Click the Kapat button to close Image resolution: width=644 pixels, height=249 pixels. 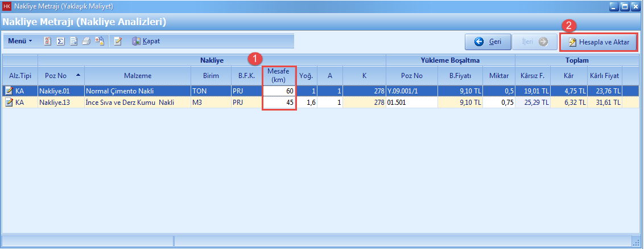click(x=146, y=42)
